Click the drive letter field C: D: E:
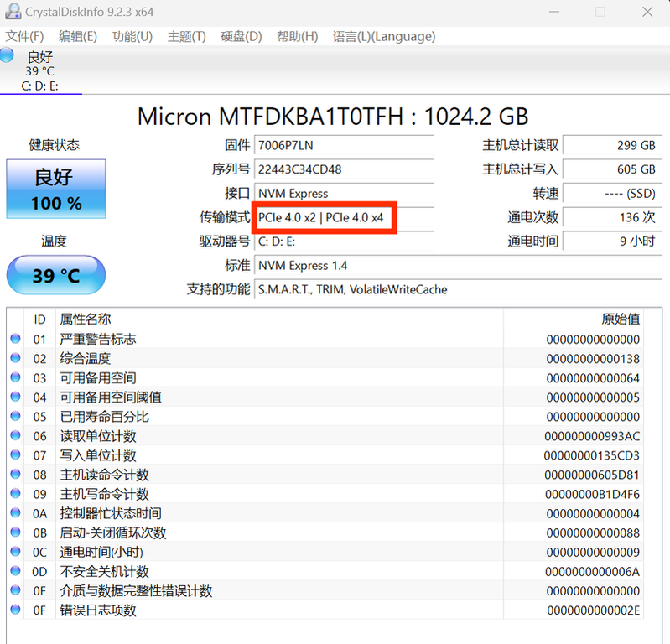670x644 pixels. [344, 241]
